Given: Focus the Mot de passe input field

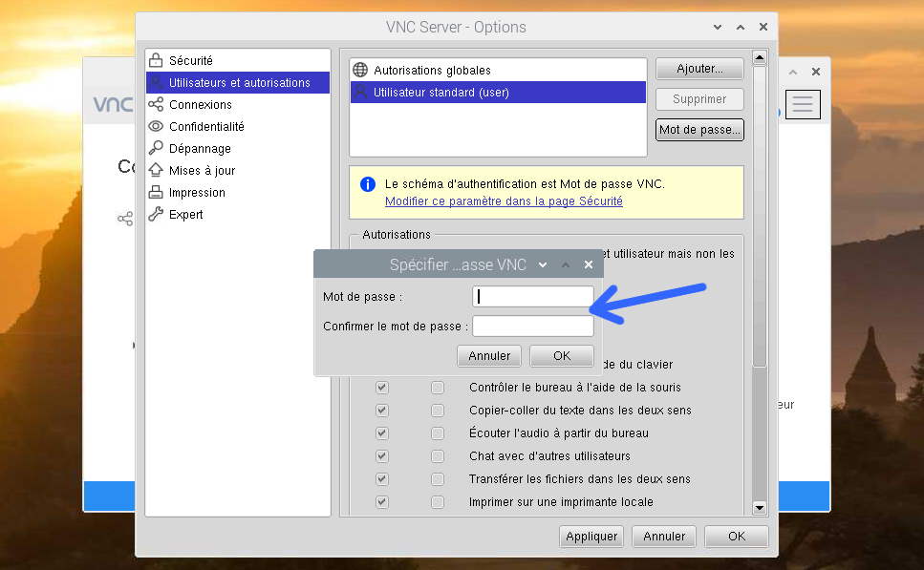Looking at the screenshot, I should click(533, 296).
